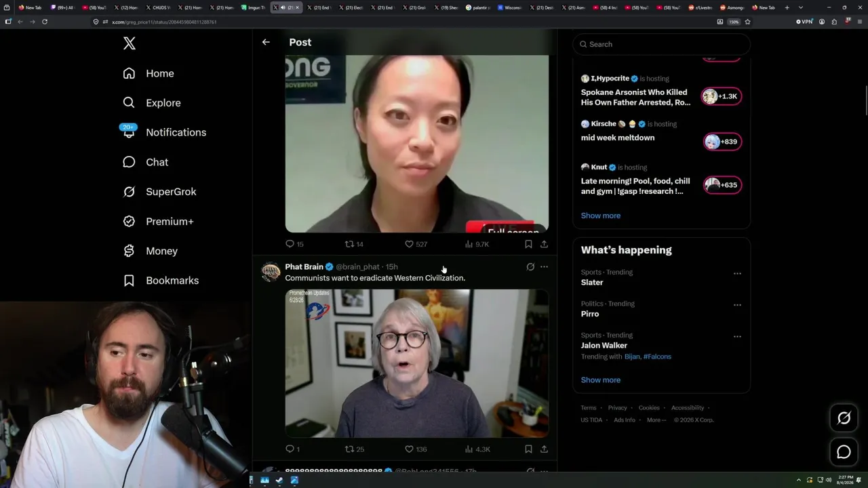Screen dimensions: 868x488
Task: Open the Phat Brain display name
Action: (x=304, y=267)
